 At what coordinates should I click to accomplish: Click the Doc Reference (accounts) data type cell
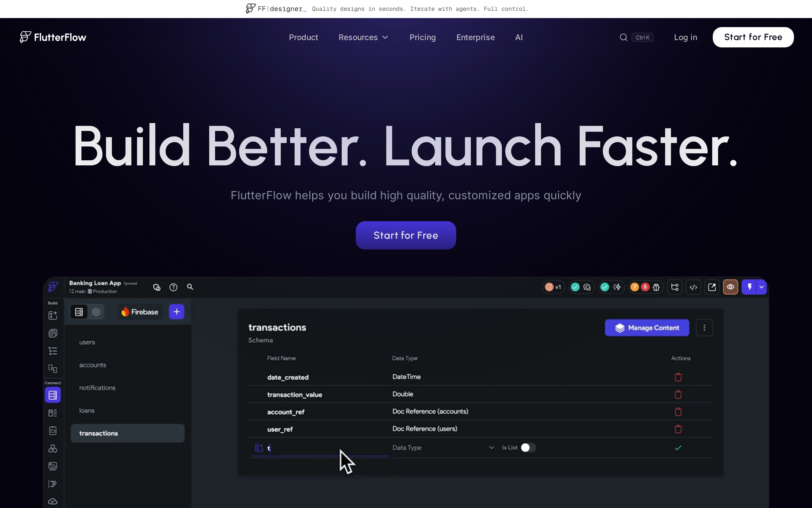click(430, 411)
